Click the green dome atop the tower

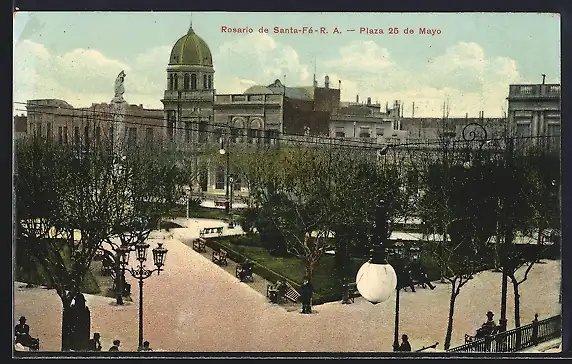190,48
